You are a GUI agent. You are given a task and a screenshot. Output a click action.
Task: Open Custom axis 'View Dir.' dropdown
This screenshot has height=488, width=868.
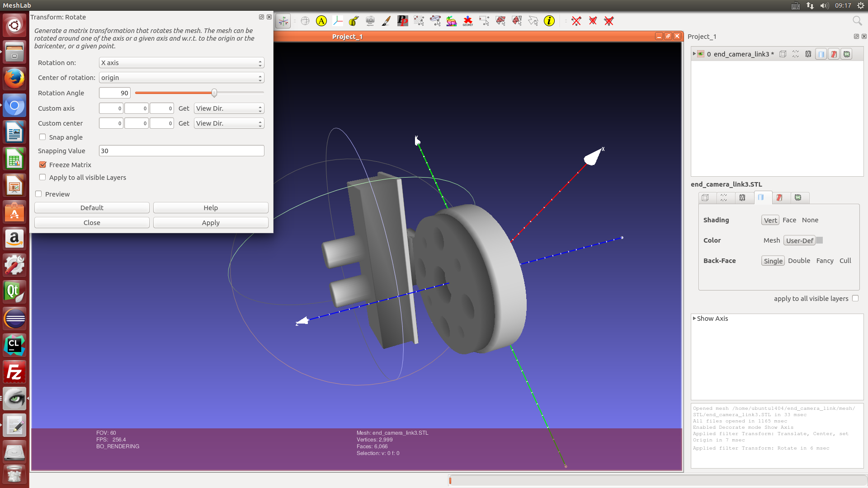(229, 108)
